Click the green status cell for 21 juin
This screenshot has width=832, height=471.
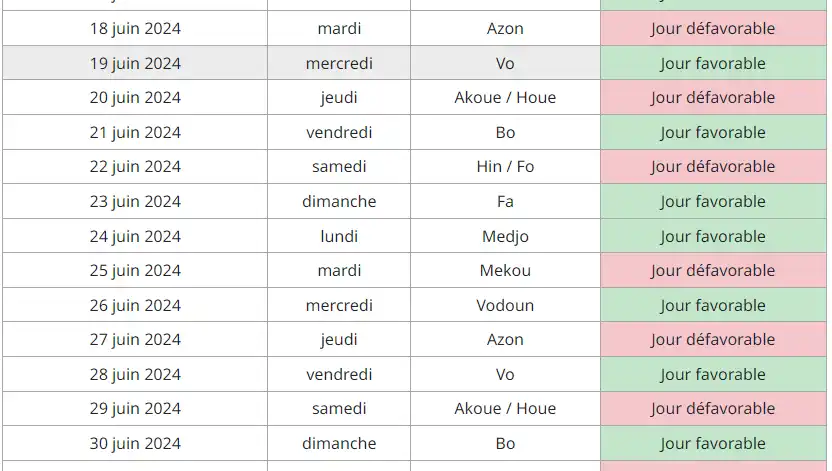(x=712, y=133)
